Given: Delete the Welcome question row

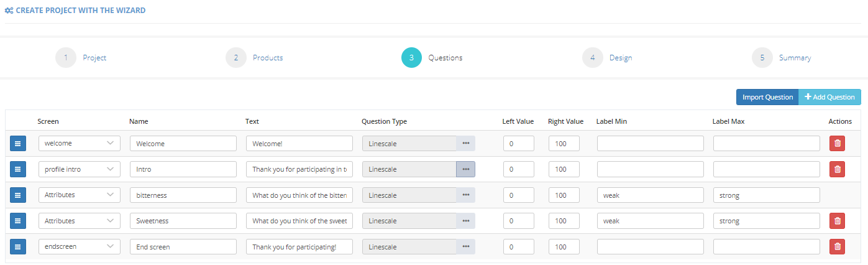Looking at the screenshot, I should pos(837,144).
